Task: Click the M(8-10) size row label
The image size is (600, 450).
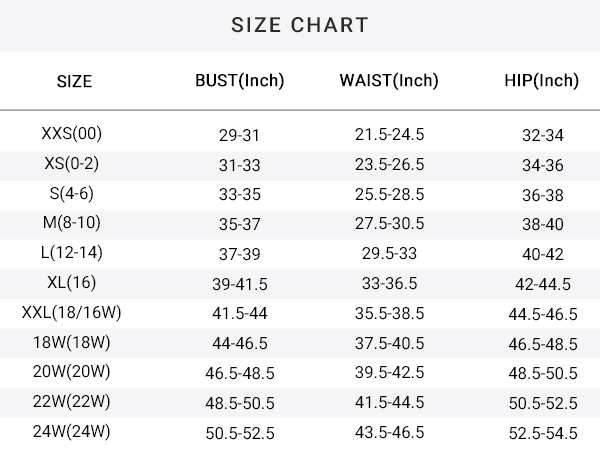Action: (72, 222)
